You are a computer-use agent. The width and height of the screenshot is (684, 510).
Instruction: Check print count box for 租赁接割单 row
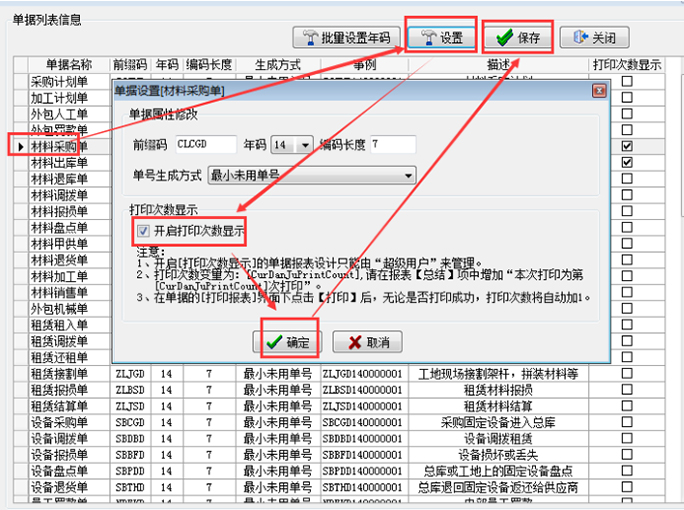627,374
